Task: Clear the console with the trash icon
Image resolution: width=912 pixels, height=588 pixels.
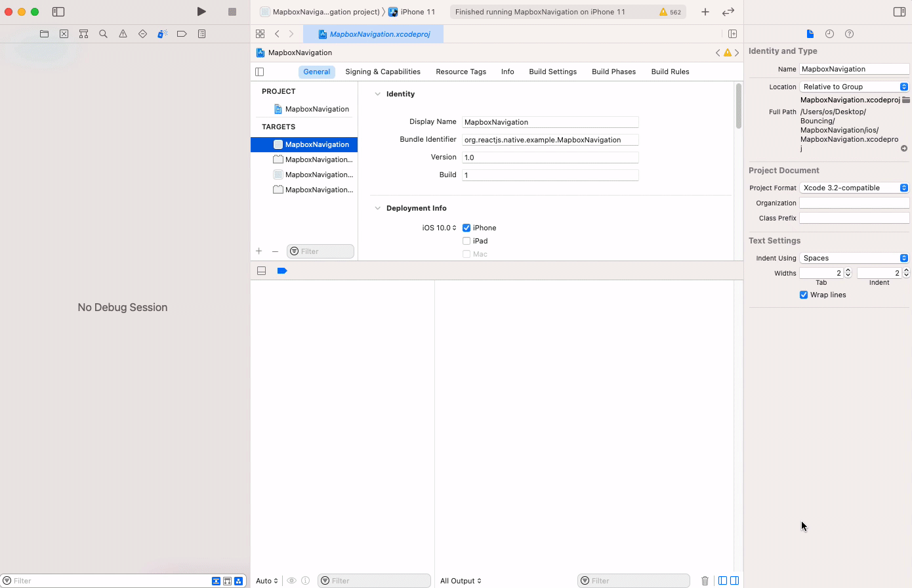Action: 705,581
